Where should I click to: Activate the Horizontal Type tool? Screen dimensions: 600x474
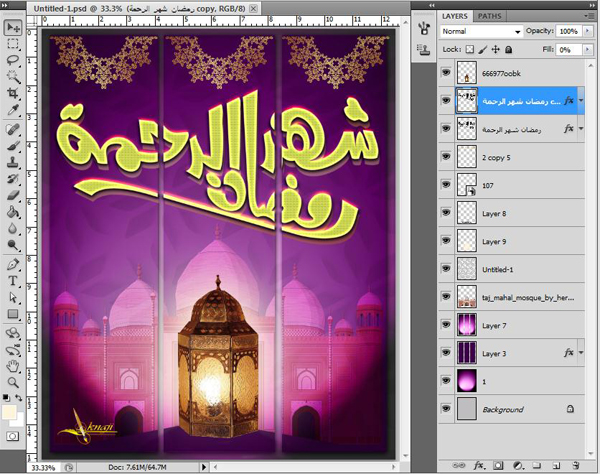pos(14,282)
